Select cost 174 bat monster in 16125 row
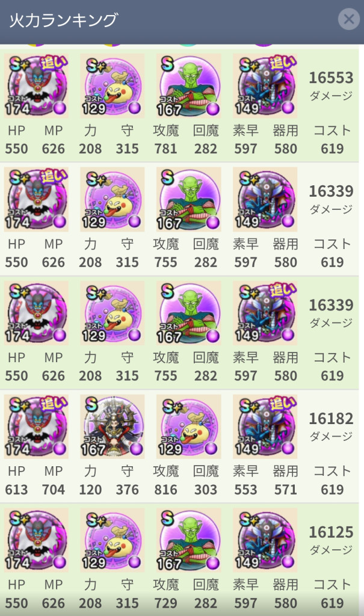The image size is (364, 616). [36, 540]
